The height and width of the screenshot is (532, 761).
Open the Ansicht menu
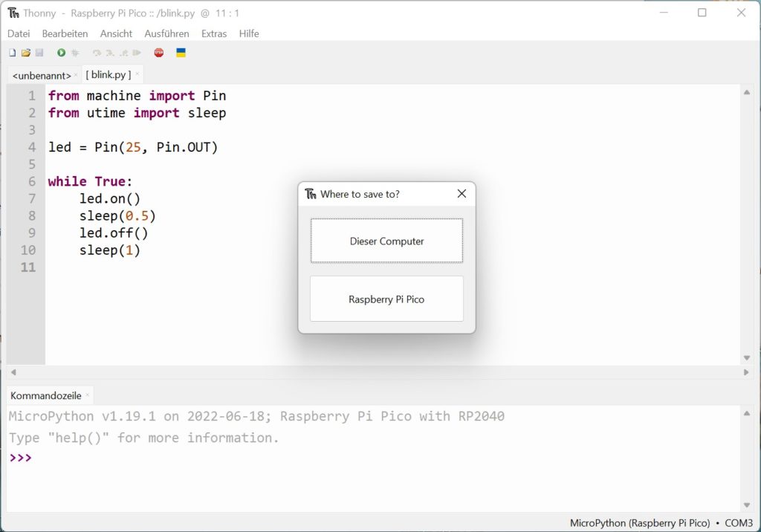(x=116, y=33)
